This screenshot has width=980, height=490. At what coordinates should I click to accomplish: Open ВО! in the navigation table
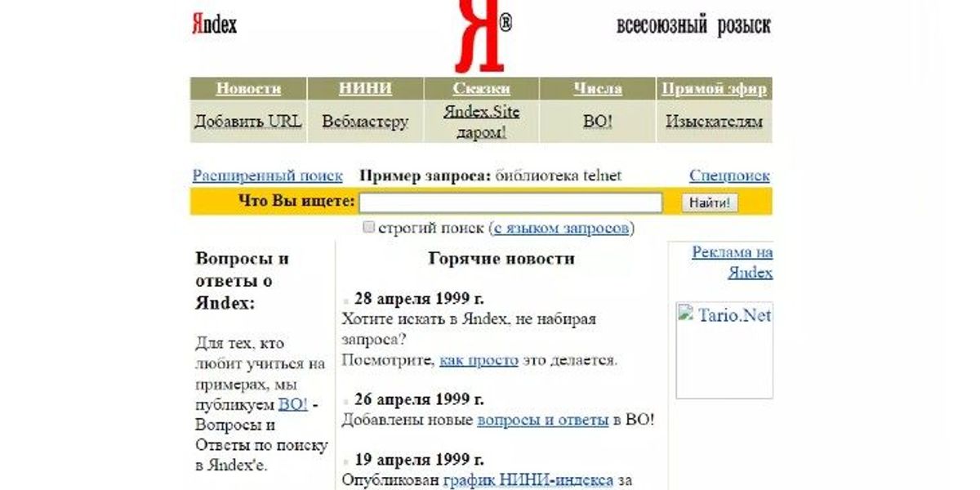tap(598, 122)
